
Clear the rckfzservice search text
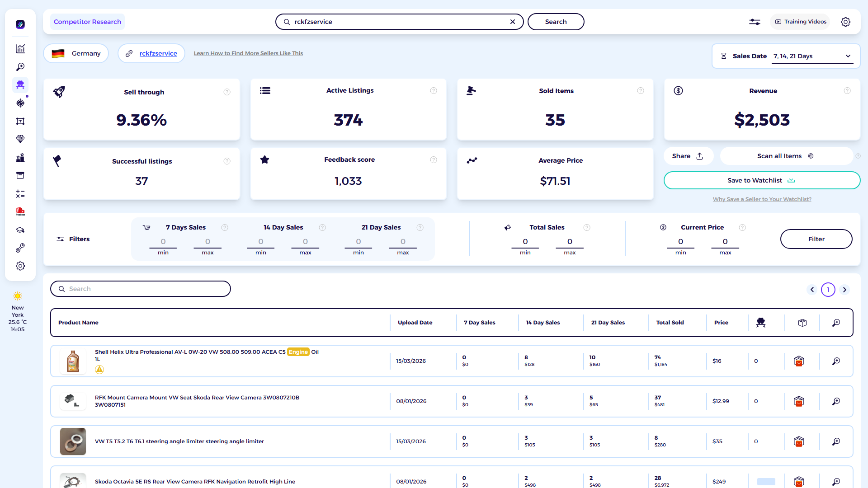(x=513, y=22)
